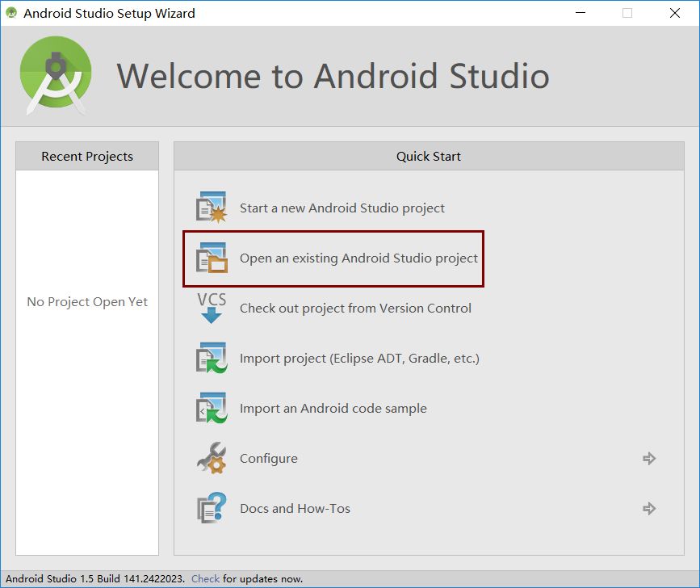Image resolution: width=700 pixels, height=588 pixels.
Task: Select Import project (Eclipse ADT, Gradle, etc.)
Action: pos(359,358)
